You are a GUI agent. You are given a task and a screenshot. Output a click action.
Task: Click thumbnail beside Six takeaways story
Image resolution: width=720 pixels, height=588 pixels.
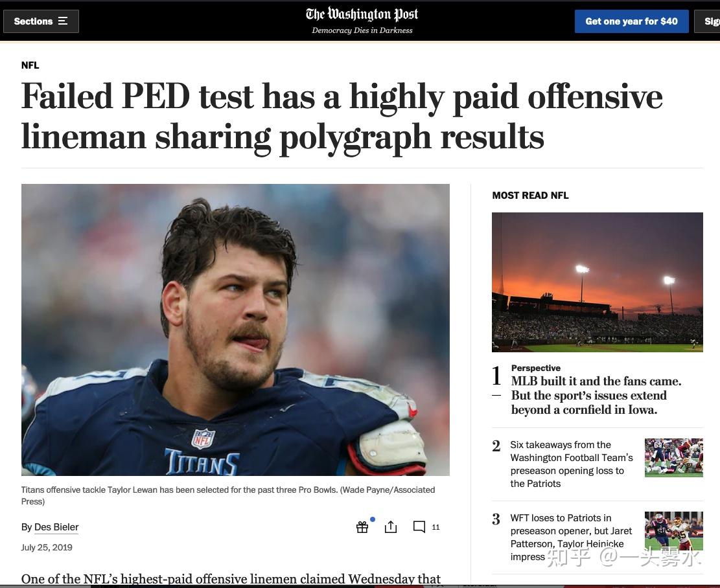point(673,458)
